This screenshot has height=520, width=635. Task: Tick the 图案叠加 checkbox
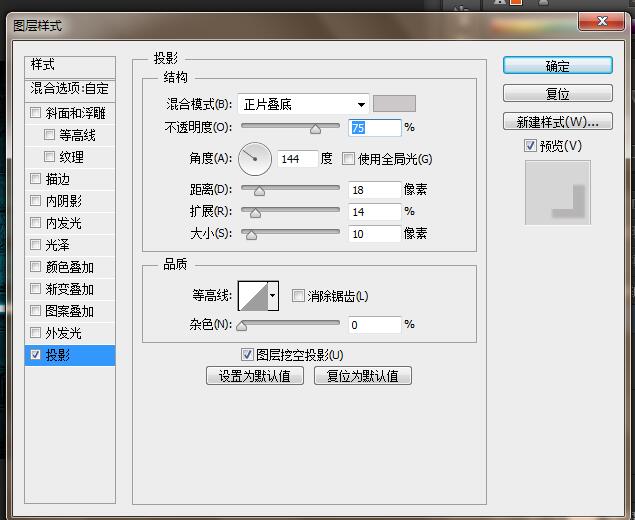coord(36,311)
